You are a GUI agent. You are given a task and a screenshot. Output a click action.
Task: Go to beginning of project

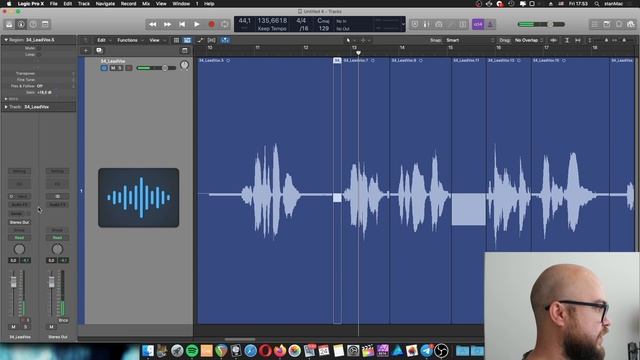[x=182, y=24]
